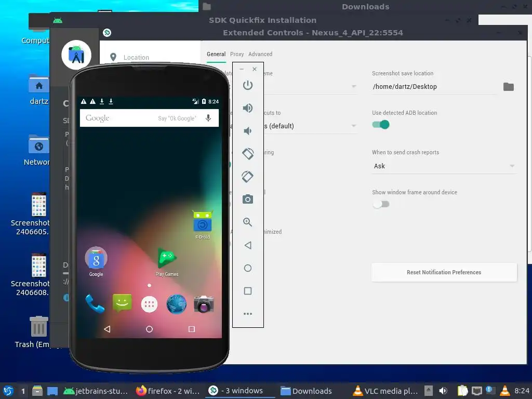
Task: Switch to the Proxy settings tab
Action: pyautogui.click(x=237, y=54)
